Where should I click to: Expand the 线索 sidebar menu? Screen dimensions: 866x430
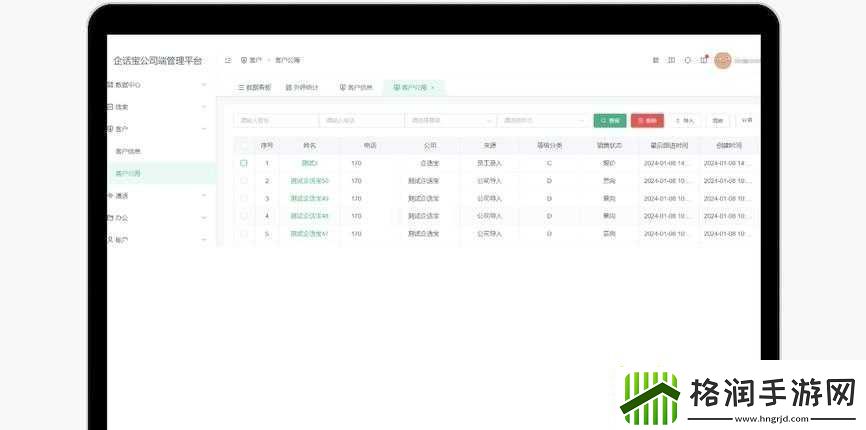(x=160, y=107)
